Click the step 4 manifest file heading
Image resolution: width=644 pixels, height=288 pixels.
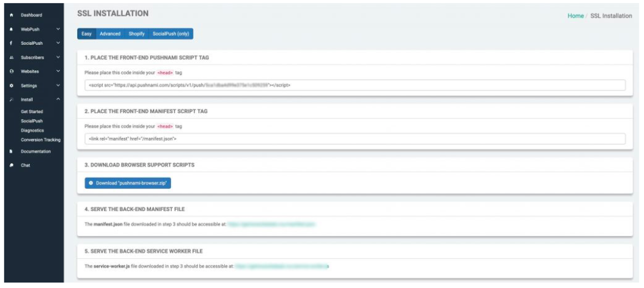[135, 209]
